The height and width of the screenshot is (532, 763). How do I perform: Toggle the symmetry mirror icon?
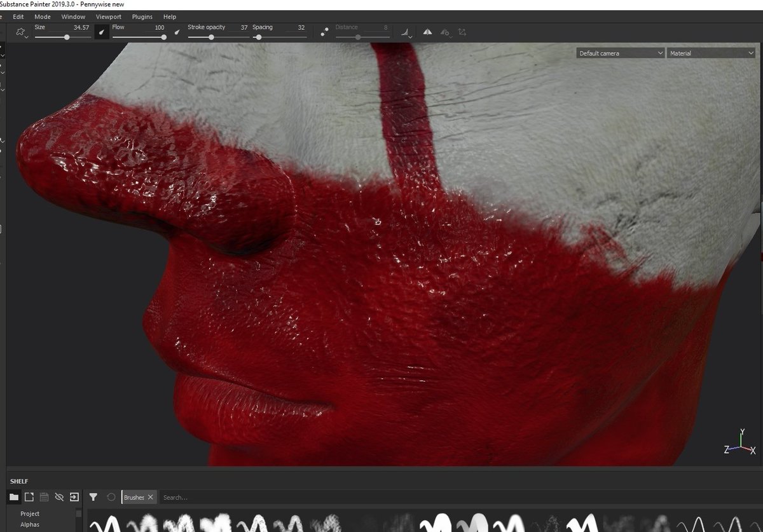tap(427, 32)
